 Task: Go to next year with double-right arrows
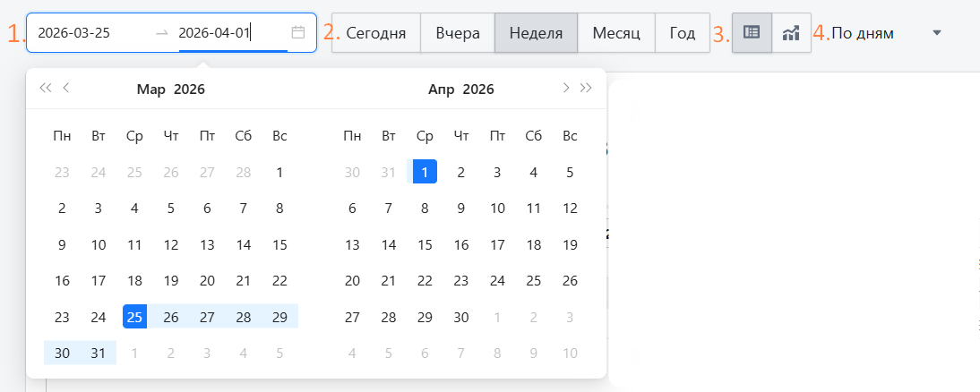tap(587, 88)
